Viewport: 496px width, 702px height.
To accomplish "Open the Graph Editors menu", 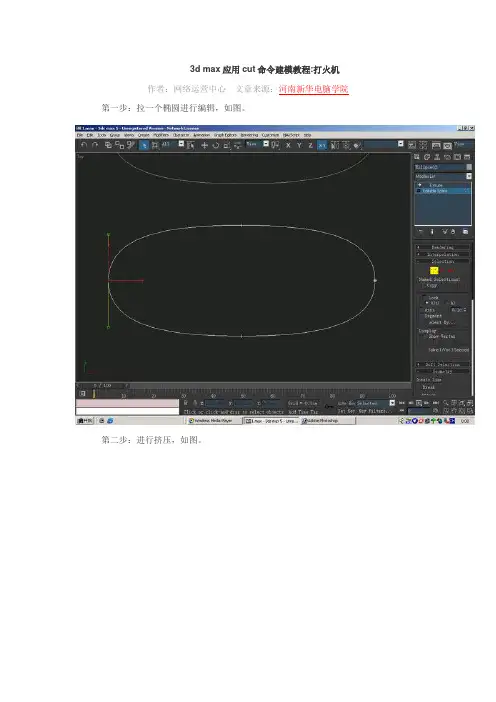I will click(x=225, y=135).
